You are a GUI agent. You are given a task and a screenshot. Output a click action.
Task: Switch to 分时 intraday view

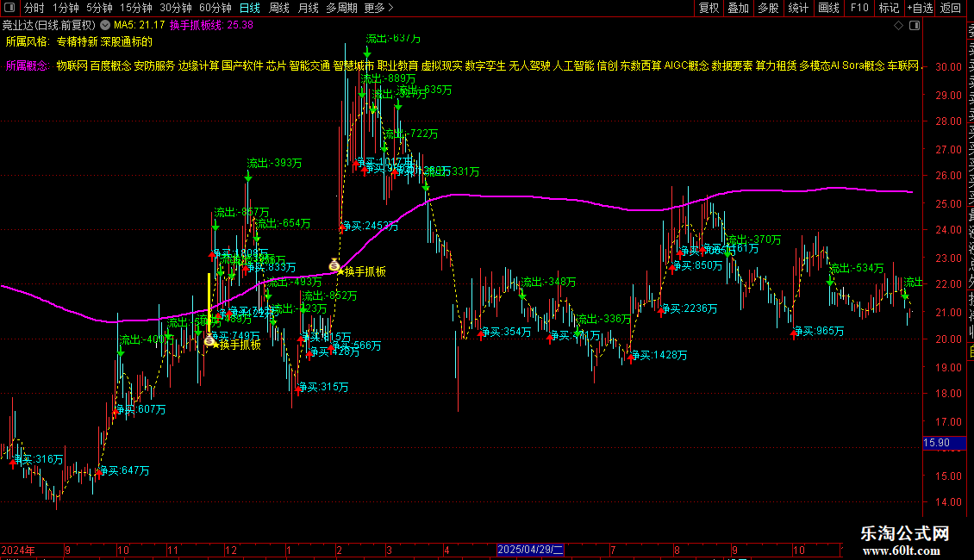(34, 8)
